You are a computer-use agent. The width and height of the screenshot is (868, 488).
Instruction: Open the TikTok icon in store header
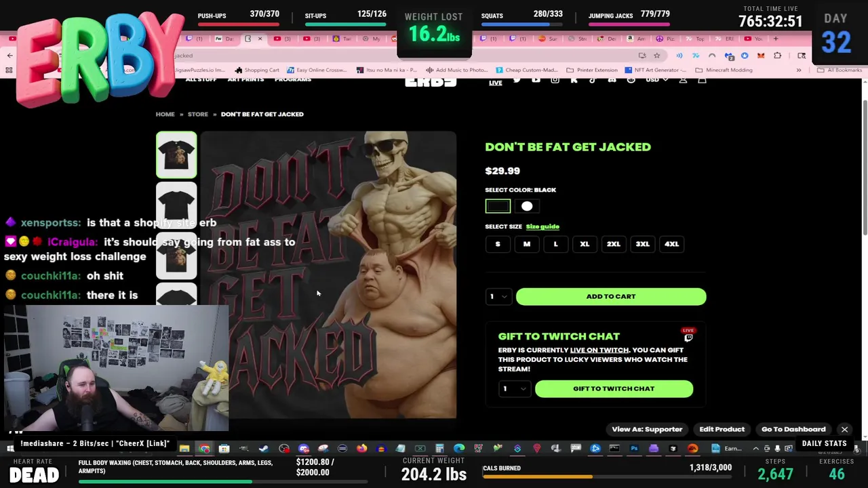tap(593, 79)
